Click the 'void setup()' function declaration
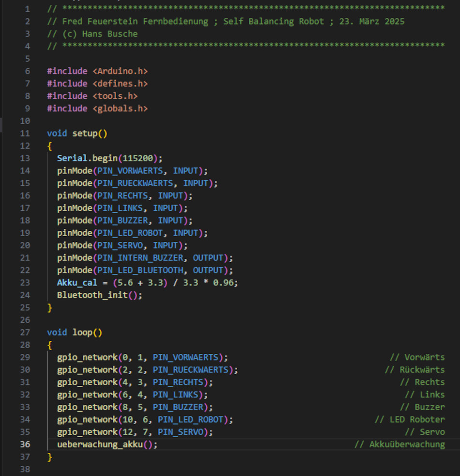The image size is (460, 476). point(77,134)
